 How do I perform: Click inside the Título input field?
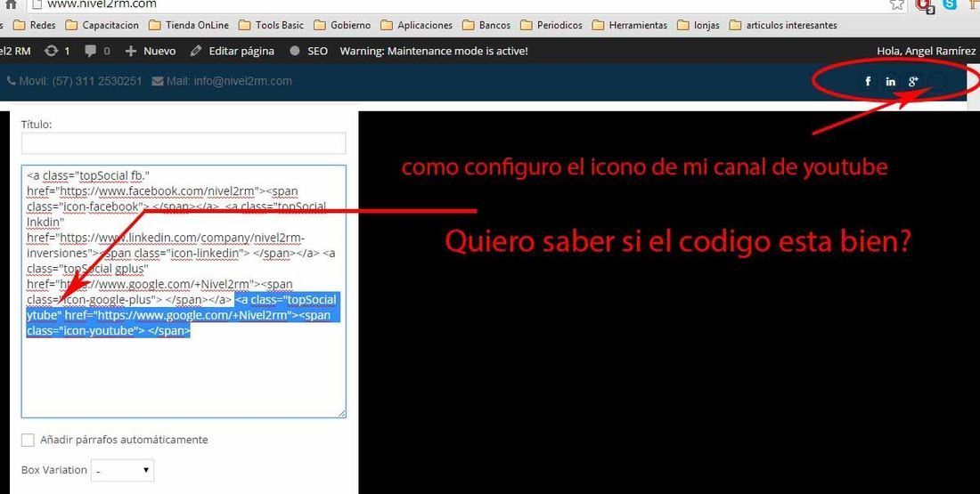(x=184, y=143)
